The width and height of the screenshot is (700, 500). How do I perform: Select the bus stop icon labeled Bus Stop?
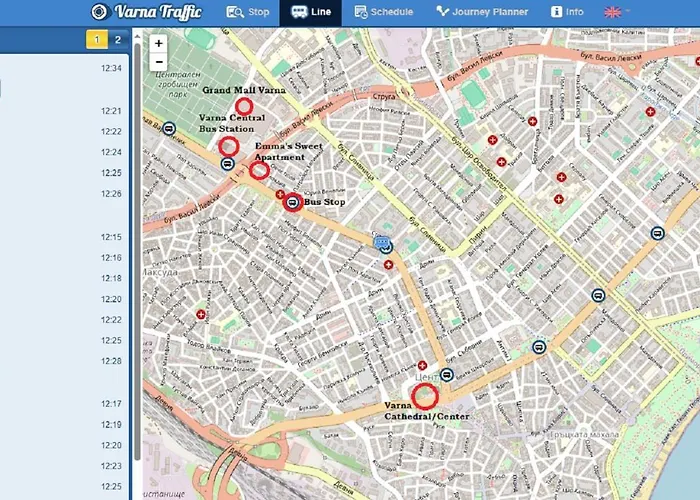[x=292, y=203]
